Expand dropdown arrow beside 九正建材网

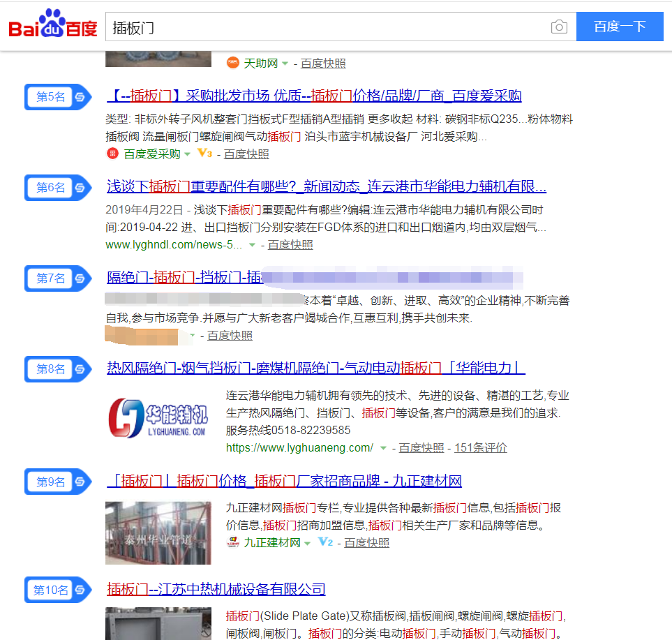pos(307,544)
